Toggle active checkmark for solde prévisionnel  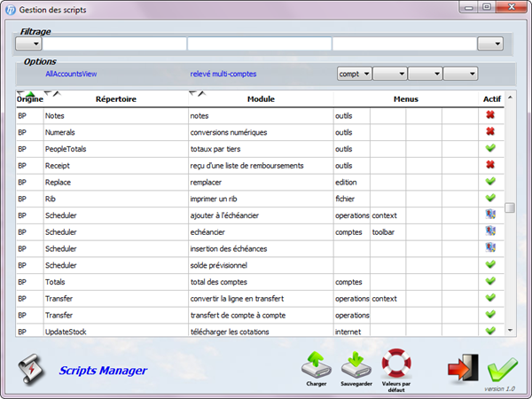(x=490, y=264)
